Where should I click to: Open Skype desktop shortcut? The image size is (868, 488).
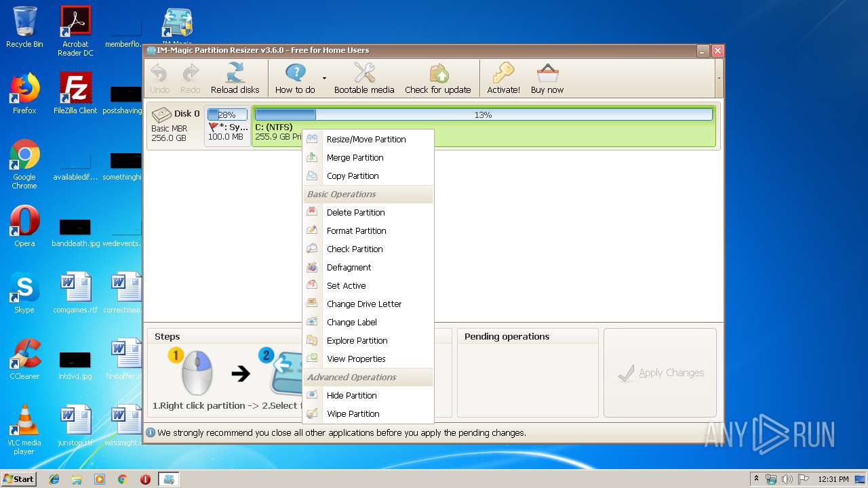point(24,293)
